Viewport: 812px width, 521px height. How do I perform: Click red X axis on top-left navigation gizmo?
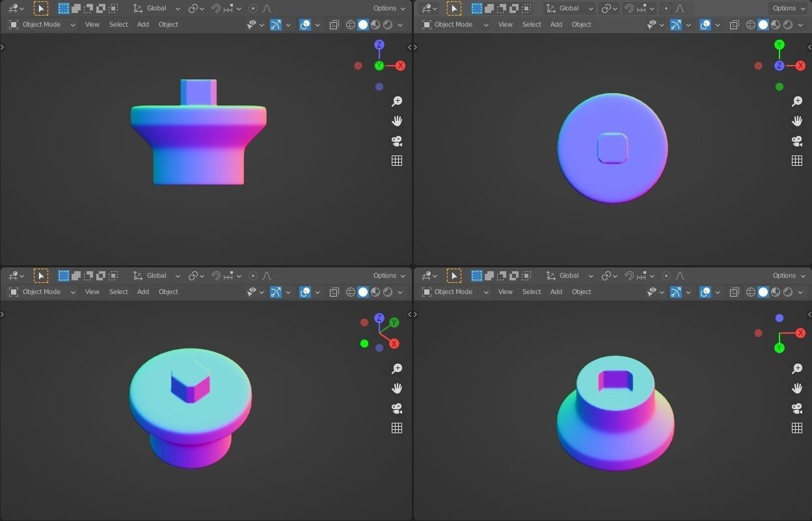(x=400, y=66)
